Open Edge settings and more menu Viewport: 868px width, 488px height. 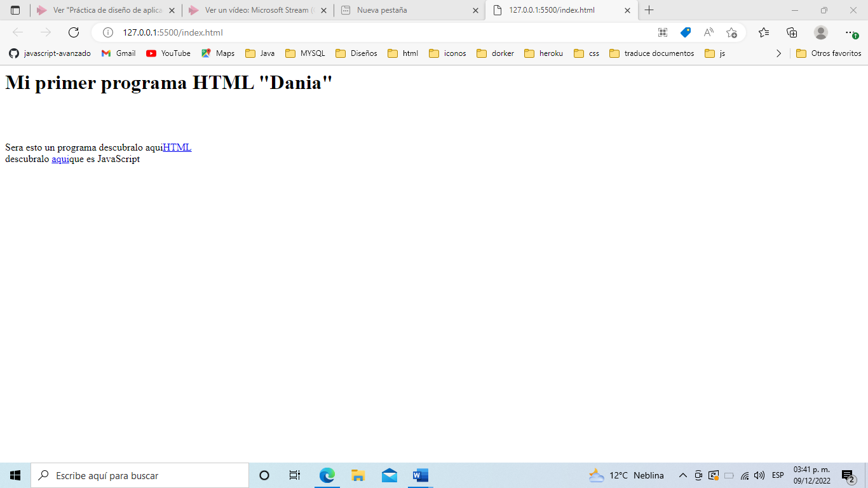coord(850,32)
